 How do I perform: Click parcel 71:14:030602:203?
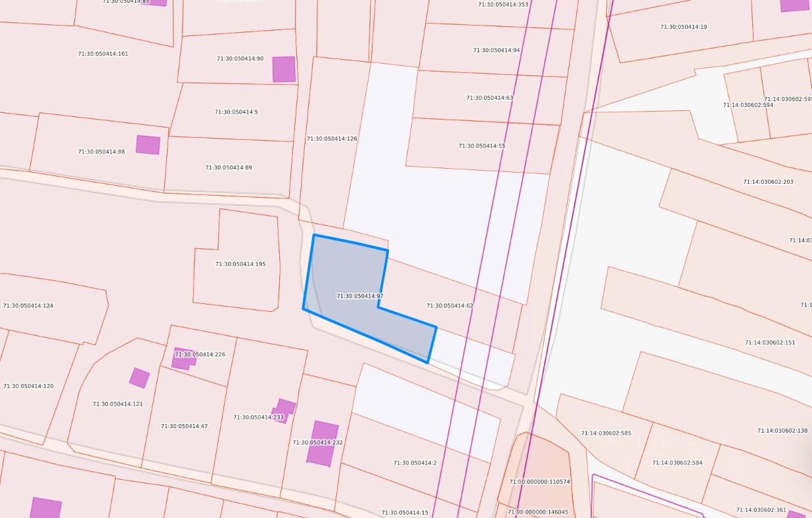tap(768, 182)
